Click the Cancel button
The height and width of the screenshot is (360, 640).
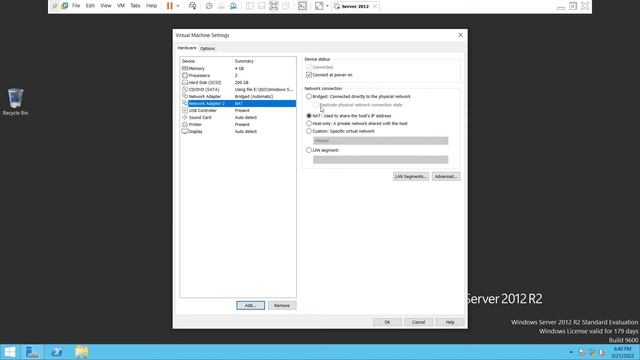click(x=418, y=322)
